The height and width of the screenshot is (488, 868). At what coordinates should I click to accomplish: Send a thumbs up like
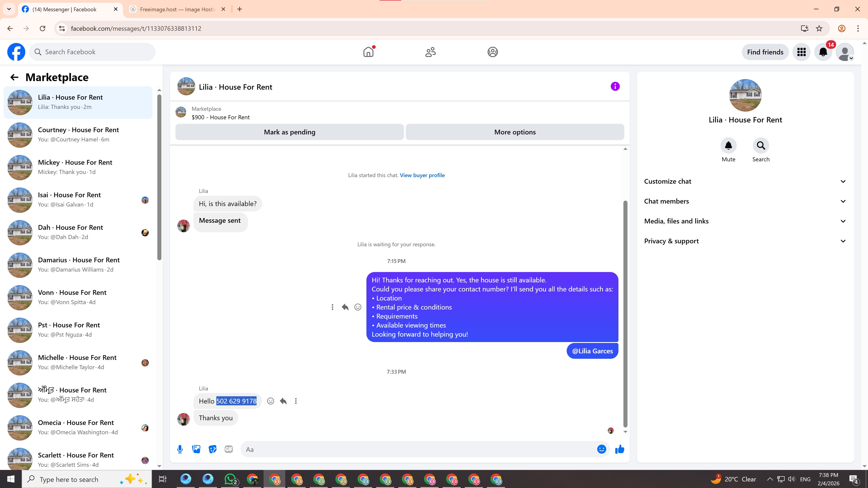click(x=619, y=449)
